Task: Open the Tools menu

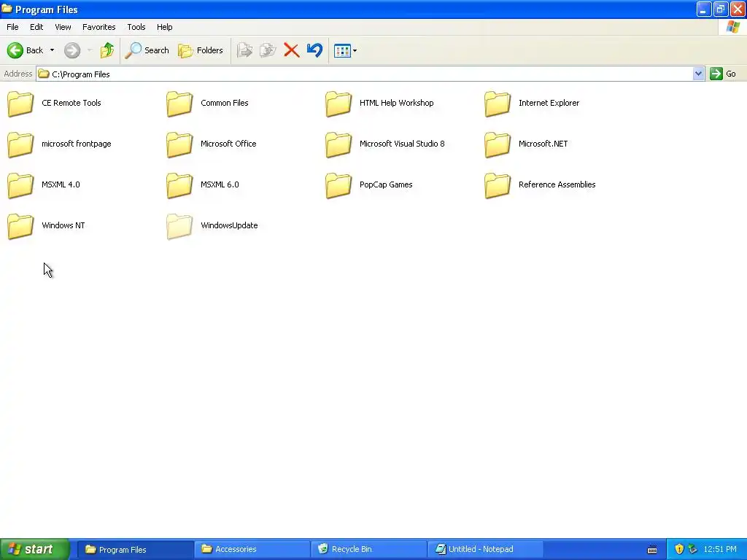Action: (x=136, y=27)
